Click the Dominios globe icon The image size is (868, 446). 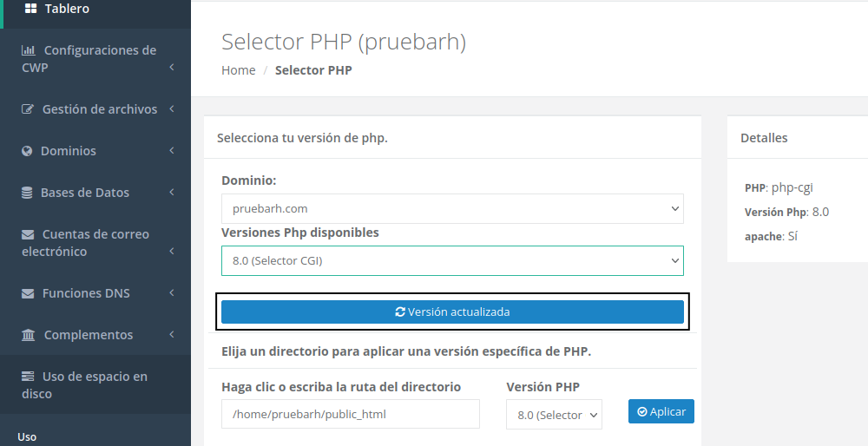(26, 151)
